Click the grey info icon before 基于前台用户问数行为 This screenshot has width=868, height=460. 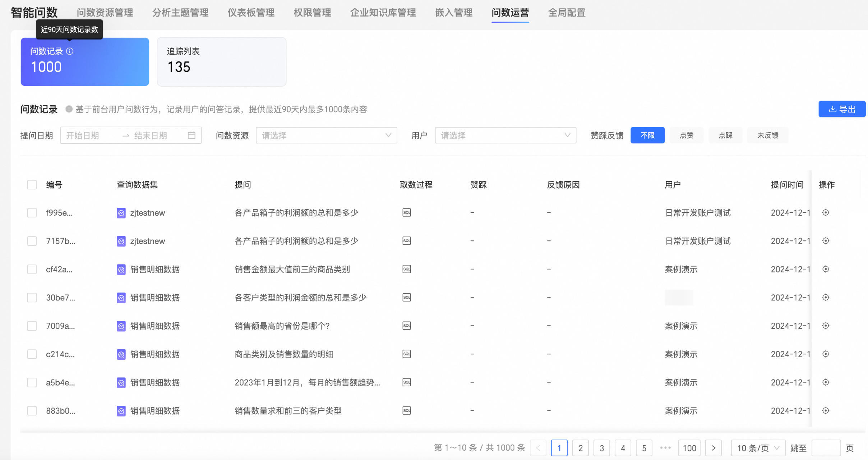(x=69, y=109)
